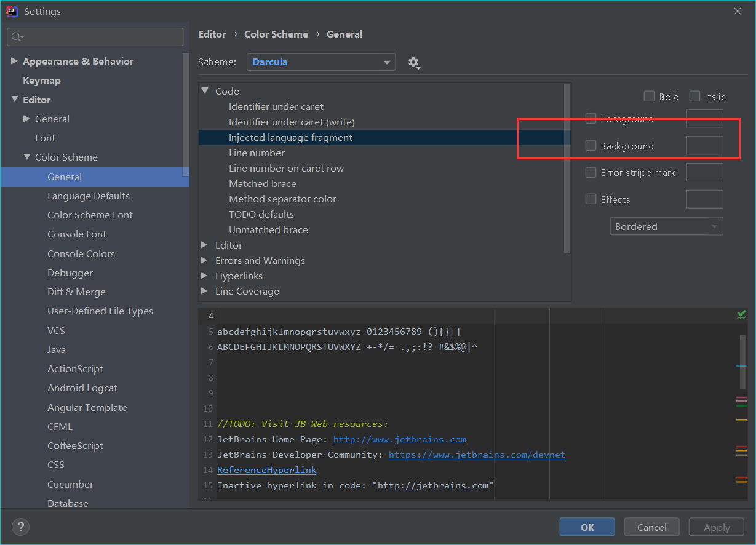Click the help question mark button
The image size is (756, 545).
tap(20, 527)
